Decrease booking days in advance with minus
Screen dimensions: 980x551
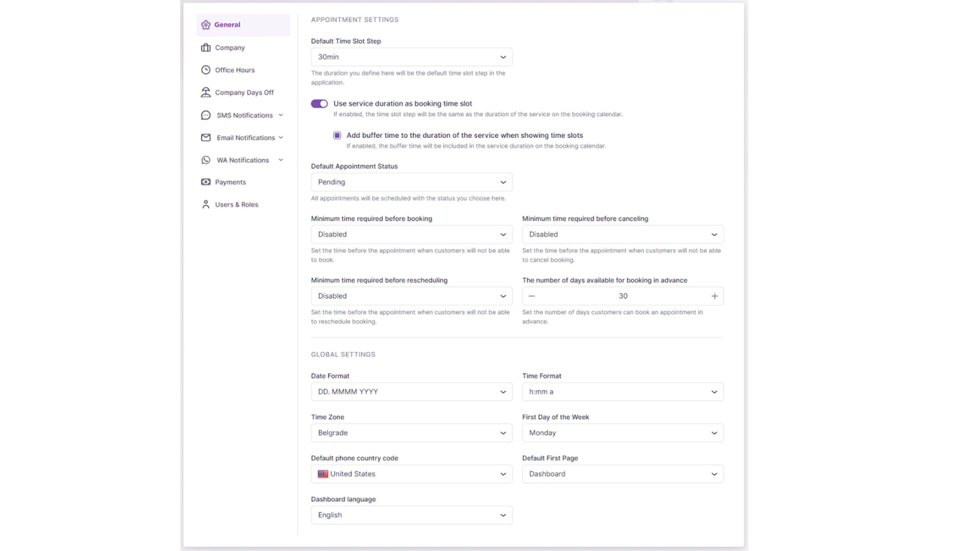(x=532, y=296)
